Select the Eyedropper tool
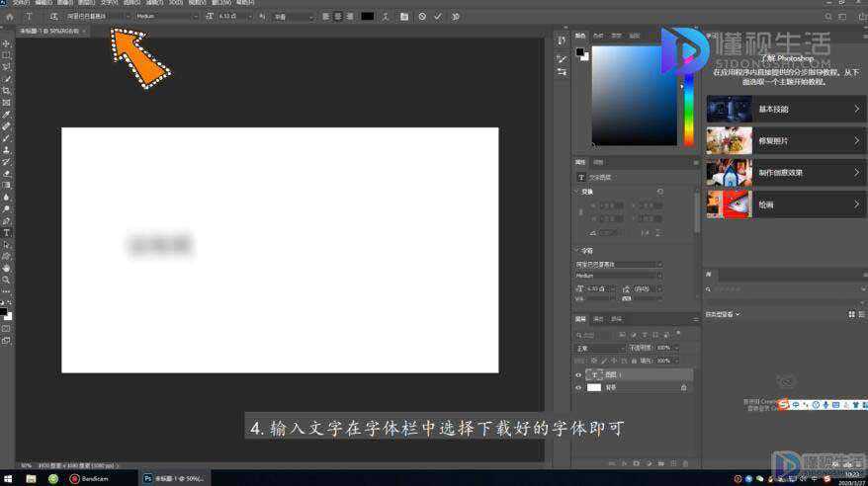The width and height of the screenshot is (868, 486). [x=7, y=115]
